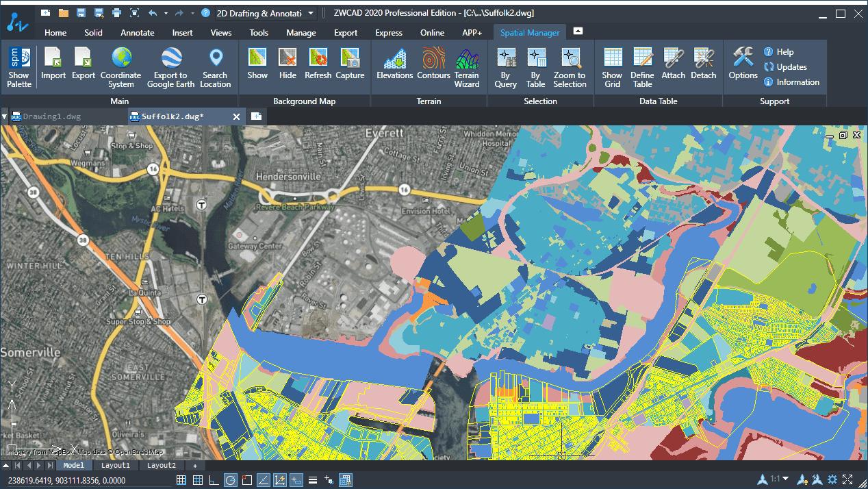The width and height of the screenshot is (868, 489).
Task: Hide the background map
Action: click(288, 64)
